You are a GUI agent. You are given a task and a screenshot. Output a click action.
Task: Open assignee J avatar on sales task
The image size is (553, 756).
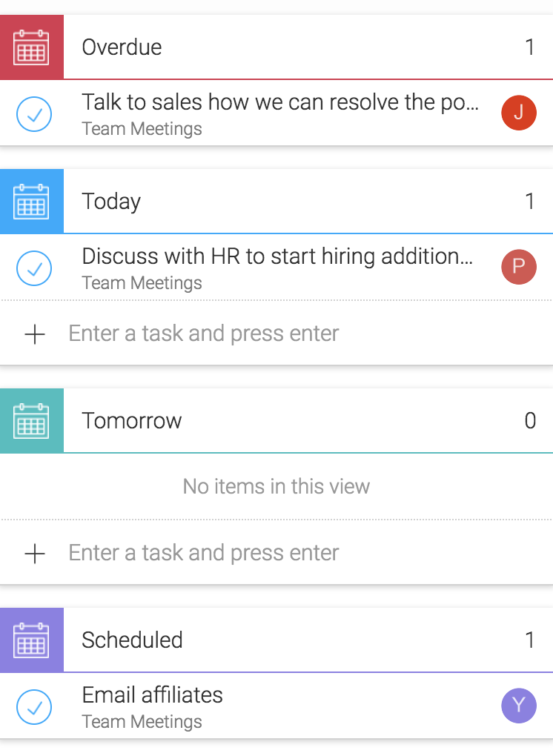pos(518,113)
